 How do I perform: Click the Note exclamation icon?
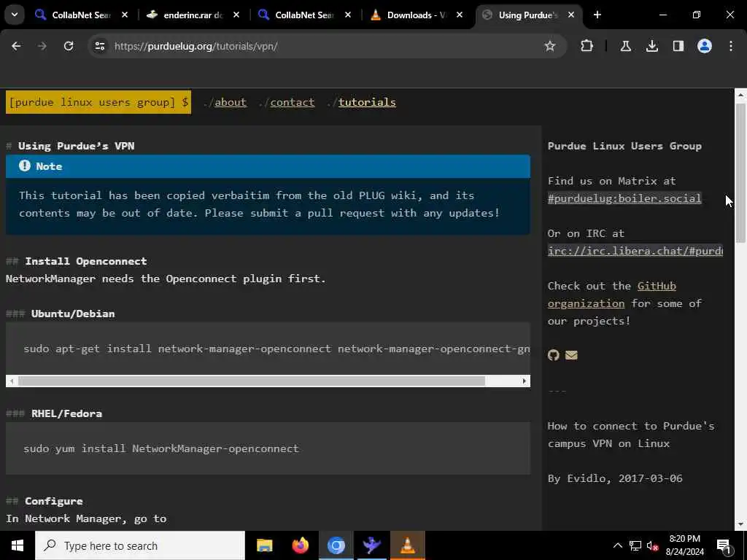click(x=25, y=166)
